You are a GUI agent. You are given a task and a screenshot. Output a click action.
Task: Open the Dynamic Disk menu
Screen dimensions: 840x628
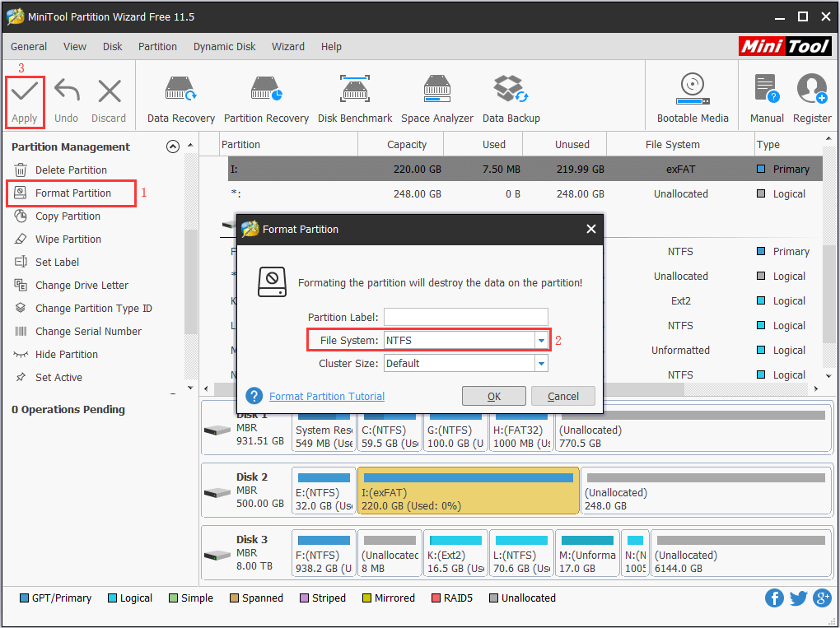pyautogui.click(x=224, y=47)
